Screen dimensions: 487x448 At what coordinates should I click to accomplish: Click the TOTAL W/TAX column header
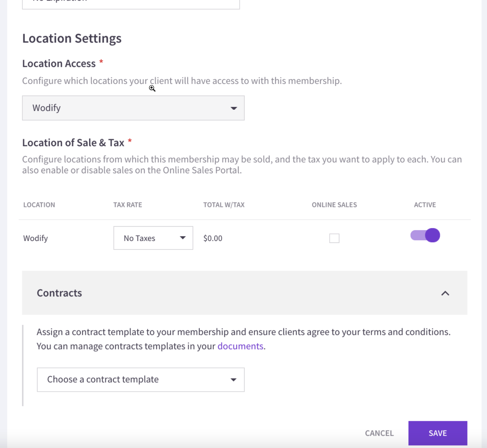224,205
